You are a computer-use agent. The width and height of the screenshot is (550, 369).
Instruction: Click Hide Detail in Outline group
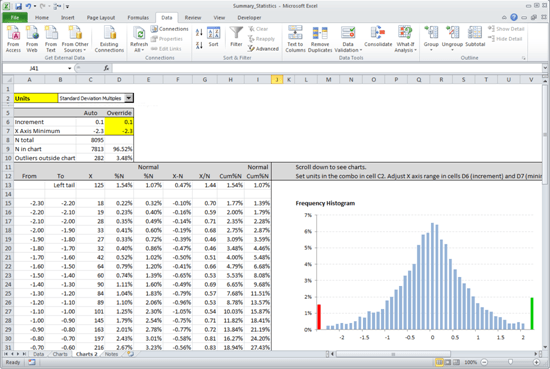click(x=505, y=39)
